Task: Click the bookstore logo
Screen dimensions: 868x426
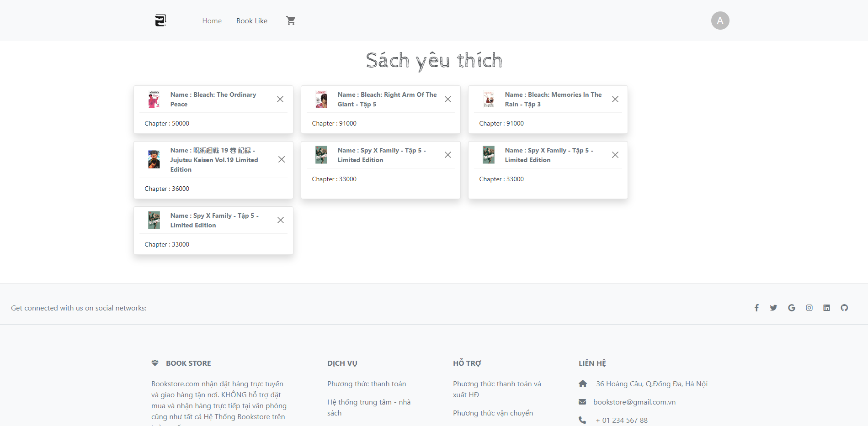Action: 160,20
